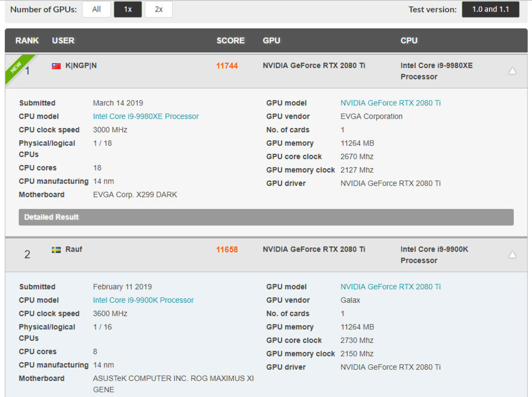Click '2150 Mhz' GPU memory clock value
This screenshot has width=532, height=397.
pos(357,354)
